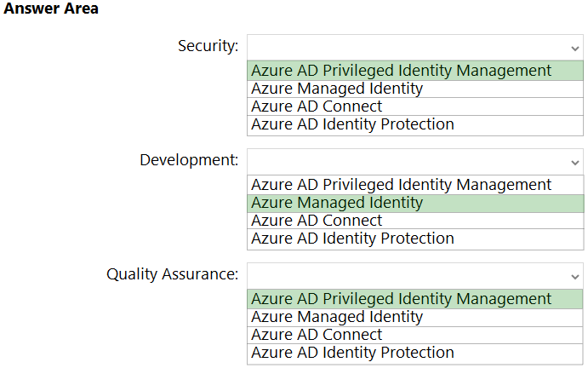Image resolution: width=588 pixels, height=368 pixels.
Task: Click the Development combo box field
Action: 407,161
